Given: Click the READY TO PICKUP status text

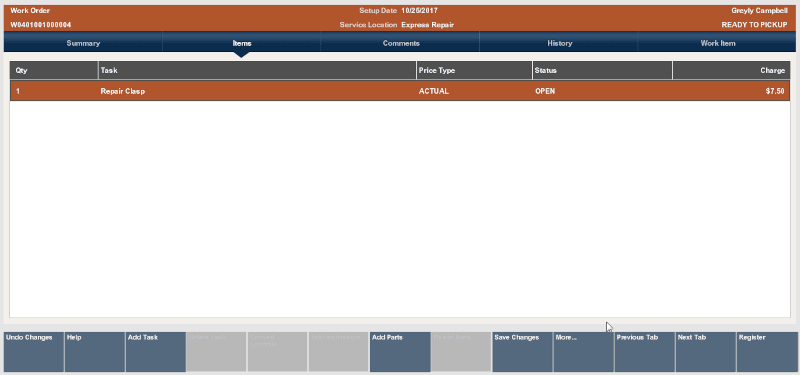Looking at the screenshot, I should [754, 24].
